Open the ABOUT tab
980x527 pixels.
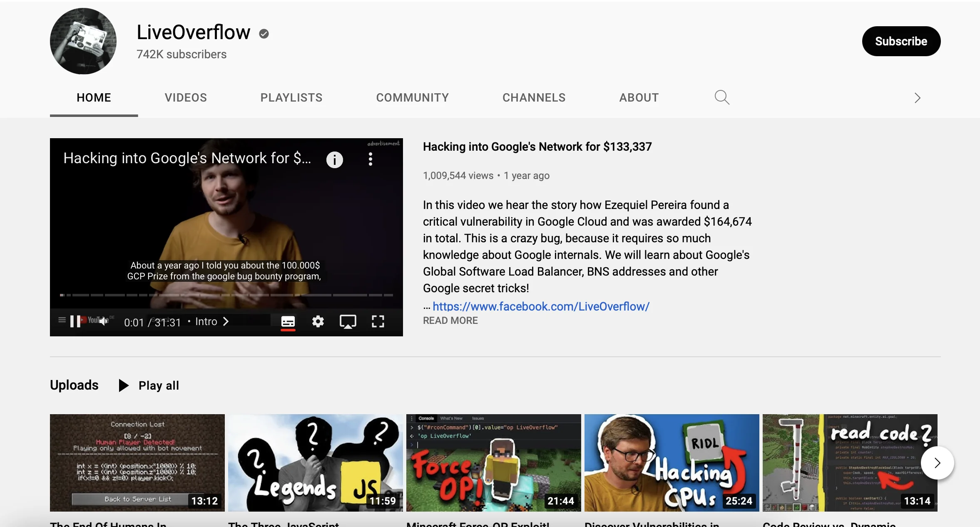click(x=639, y=97)
